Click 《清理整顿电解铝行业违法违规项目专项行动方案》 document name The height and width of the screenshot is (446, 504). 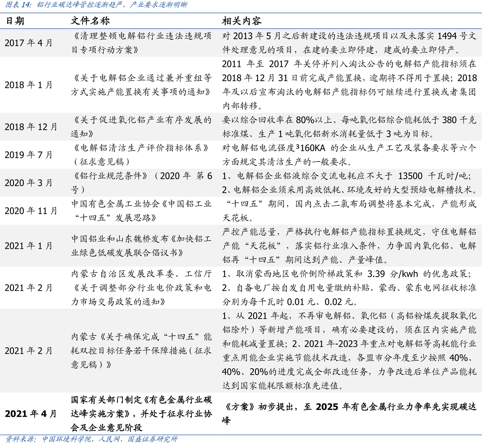(141, 43)
